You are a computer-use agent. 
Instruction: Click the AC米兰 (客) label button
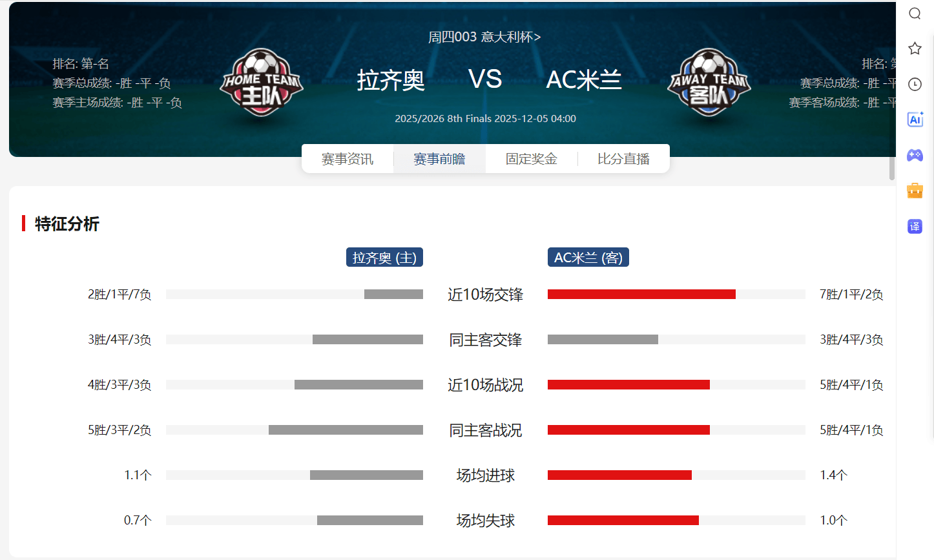pyautogui.click(x=588, y=258)
